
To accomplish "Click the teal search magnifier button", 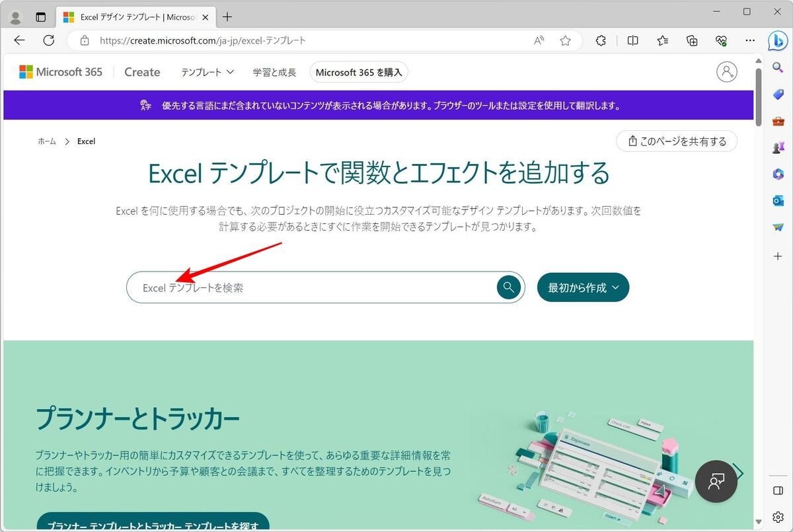I will pos(509,287).
